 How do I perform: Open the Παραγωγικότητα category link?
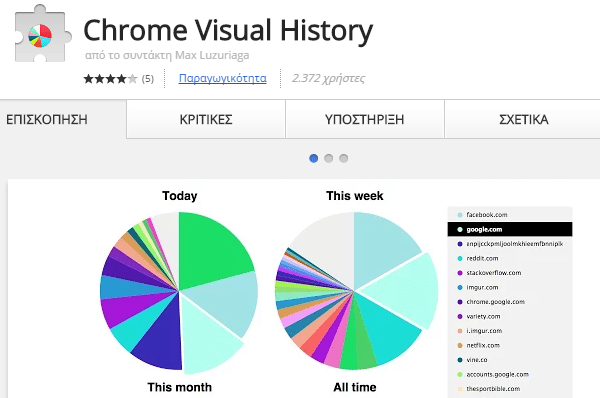click(x=222, y=78)
